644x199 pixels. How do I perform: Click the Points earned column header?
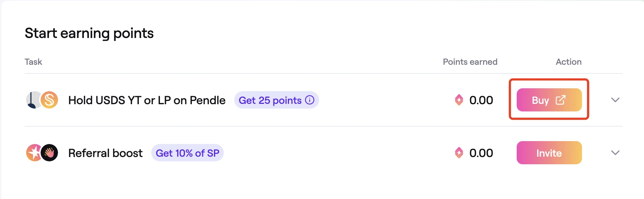click(x=470, y=62)
